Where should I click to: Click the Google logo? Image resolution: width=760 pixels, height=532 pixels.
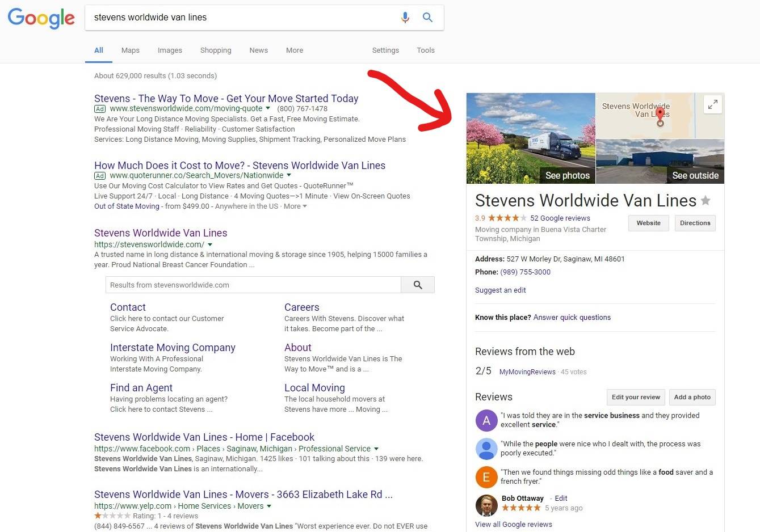(41, 18)
